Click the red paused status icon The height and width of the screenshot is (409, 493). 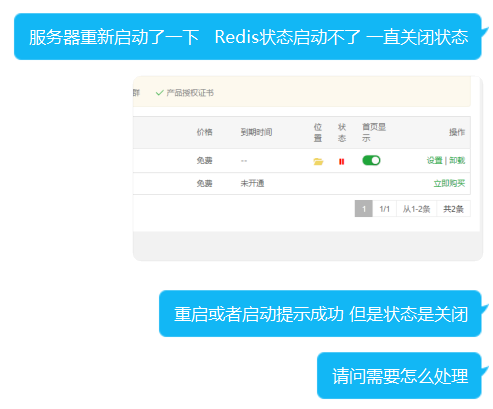click(x=341, y=162)
